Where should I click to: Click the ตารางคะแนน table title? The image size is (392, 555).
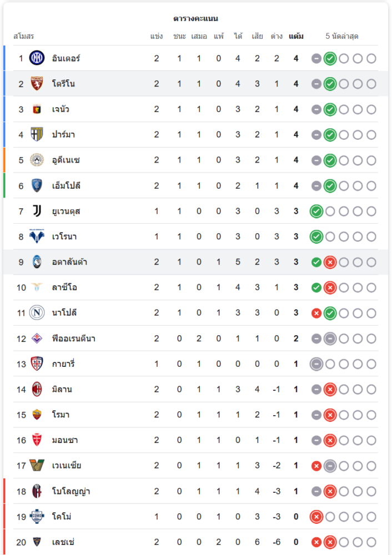pos(195,18)
